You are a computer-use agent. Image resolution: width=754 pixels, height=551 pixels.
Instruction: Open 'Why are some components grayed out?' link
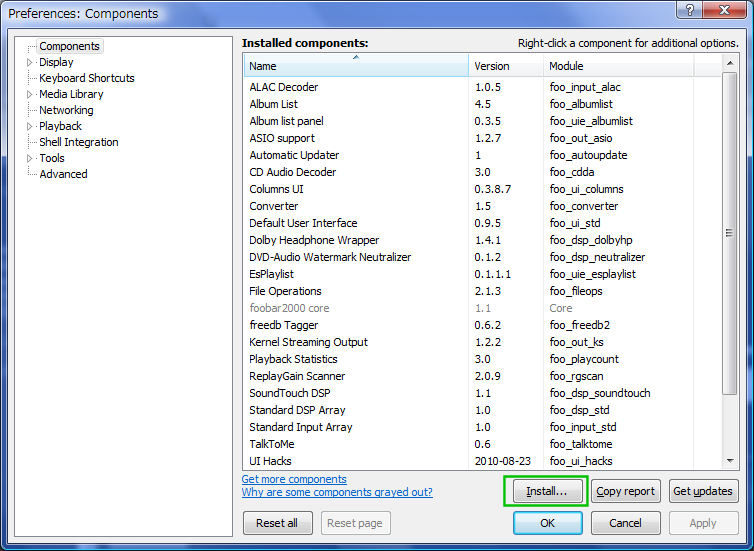click(x=337, y=492)
